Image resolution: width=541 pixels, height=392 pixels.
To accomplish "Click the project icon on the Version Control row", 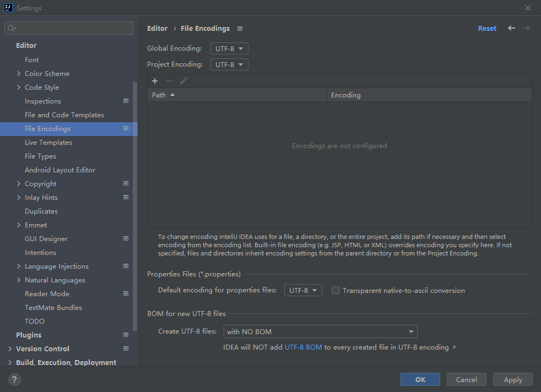I will 126,349.
